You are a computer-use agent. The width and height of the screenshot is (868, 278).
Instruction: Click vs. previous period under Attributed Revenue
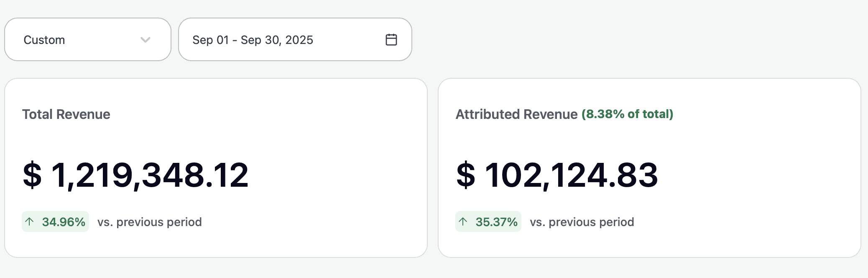point(582,222)
